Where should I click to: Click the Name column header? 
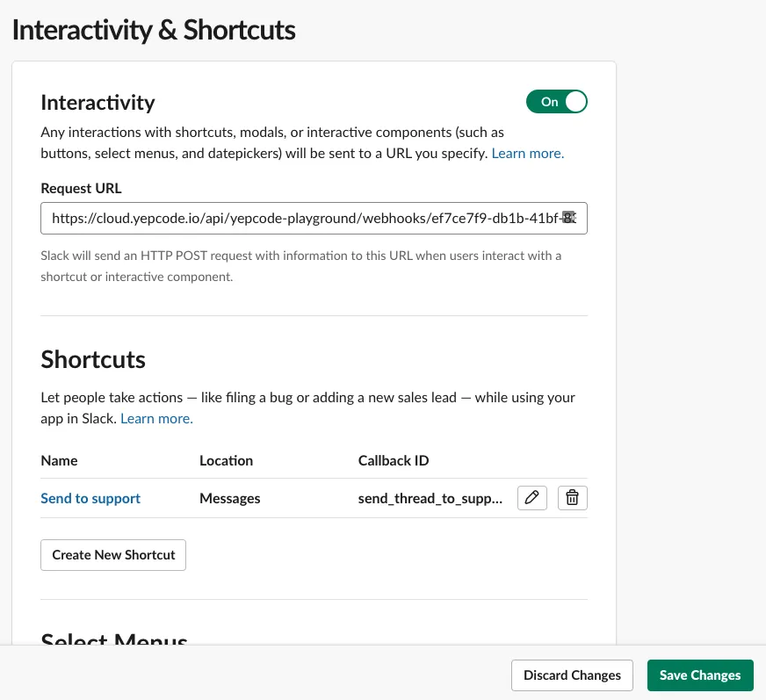point(59,460)
